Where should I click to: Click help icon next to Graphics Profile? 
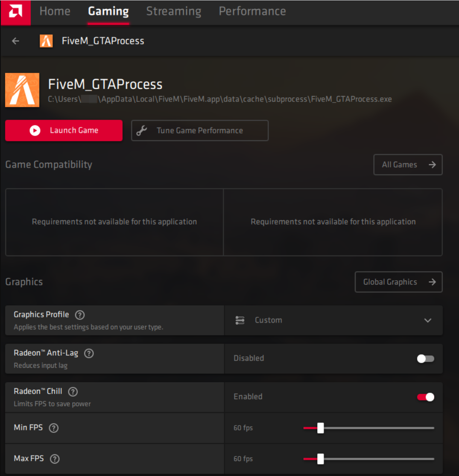pos(80,315)
